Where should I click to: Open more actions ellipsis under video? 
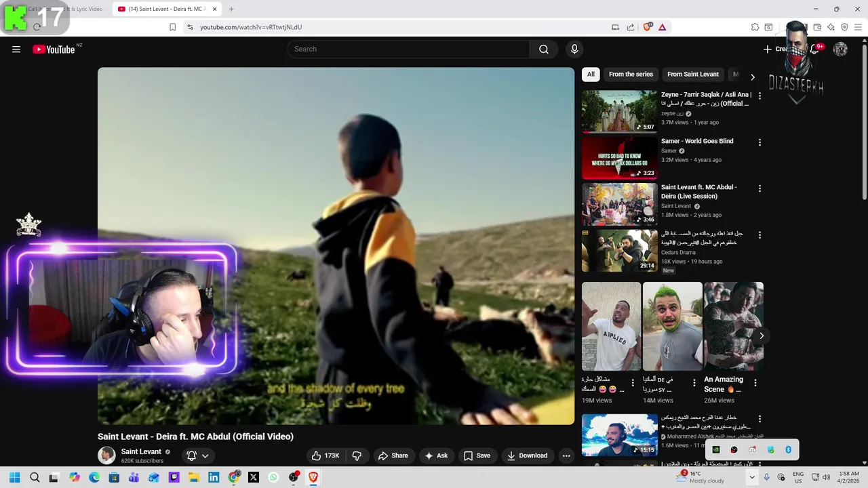point(566,455)
